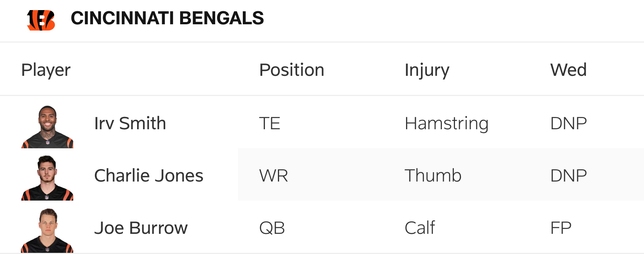The height and width of the screenshot is (254, 644).
Task: Open the Cincinnati Bengals team heading
Action: click(167, 18)
